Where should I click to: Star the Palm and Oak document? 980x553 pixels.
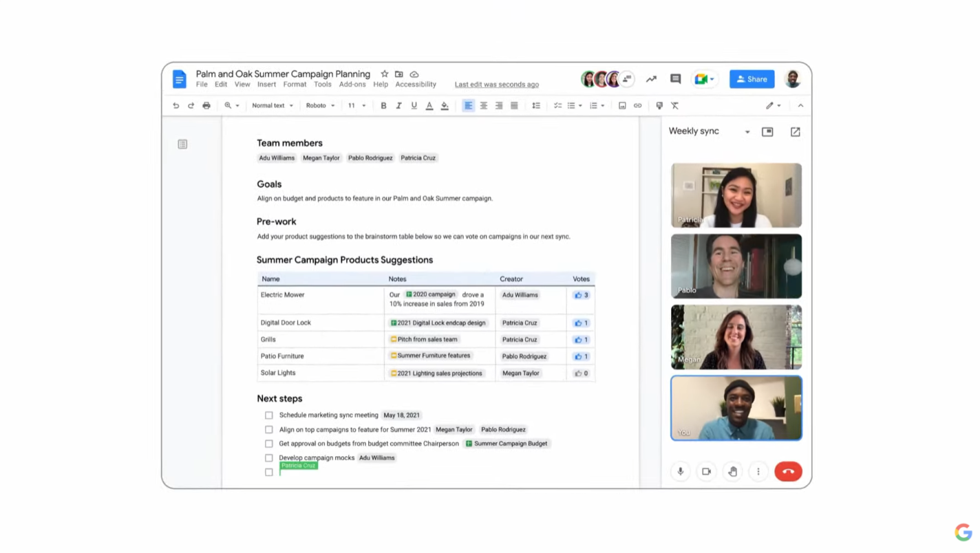click(x=385, y=74)
